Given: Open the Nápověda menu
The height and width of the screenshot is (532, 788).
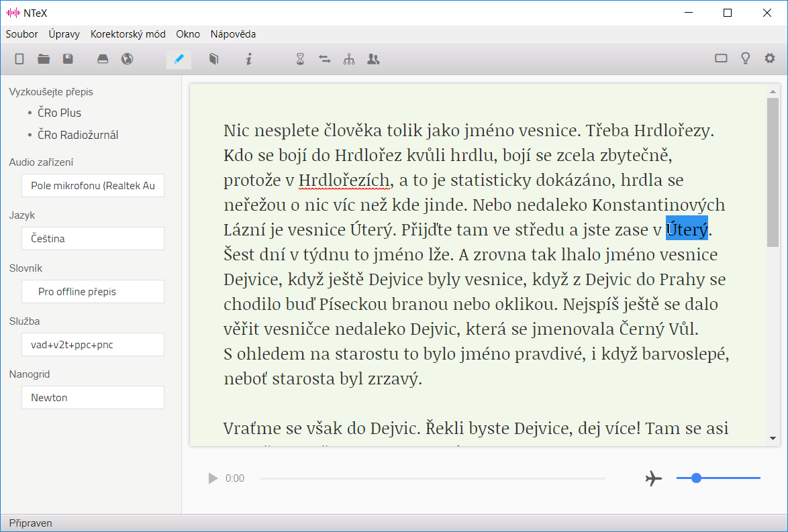Looking at the screenshot, I should (x=233, y=34).
